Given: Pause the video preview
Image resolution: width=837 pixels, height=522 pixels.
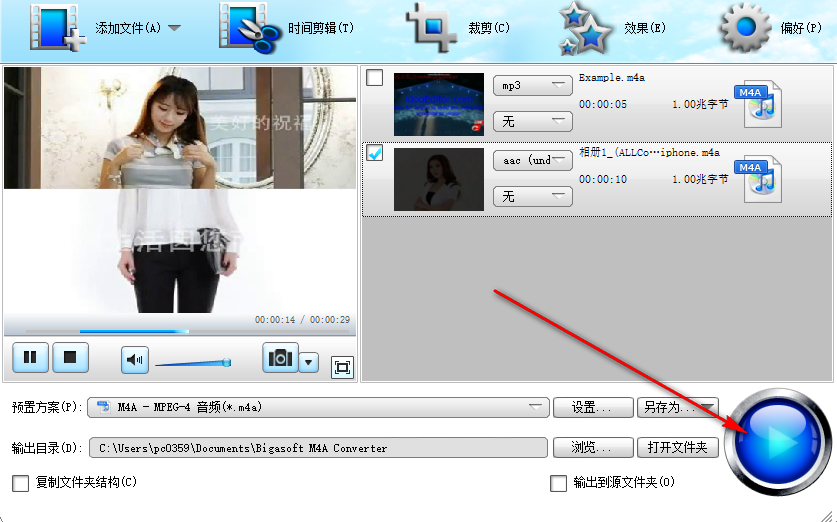Looking at the screenshot, I should (x=30, y=358).
